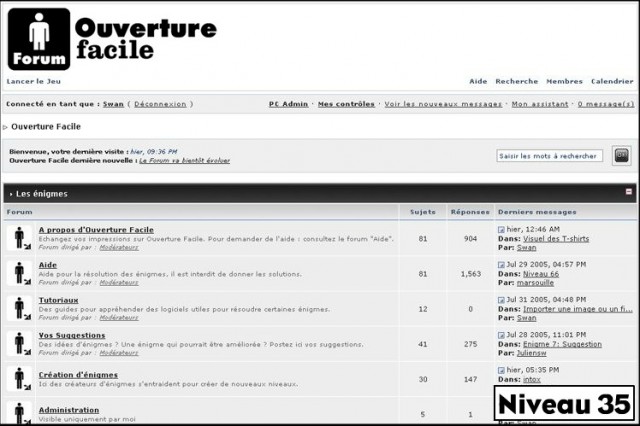The width and height of the screenshot is (640, 426).
Task: Open Lancer le Jeu link
Action: click(x=33, y=81)
